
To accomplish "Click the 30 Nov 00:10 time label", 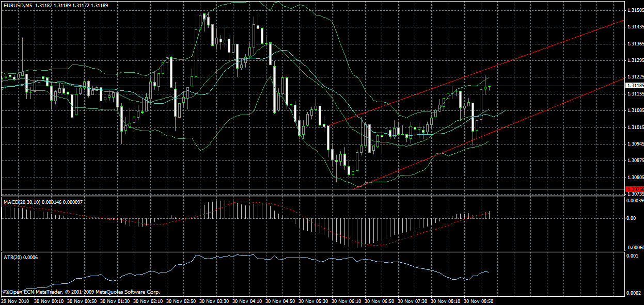I will (x=48, y=301).
